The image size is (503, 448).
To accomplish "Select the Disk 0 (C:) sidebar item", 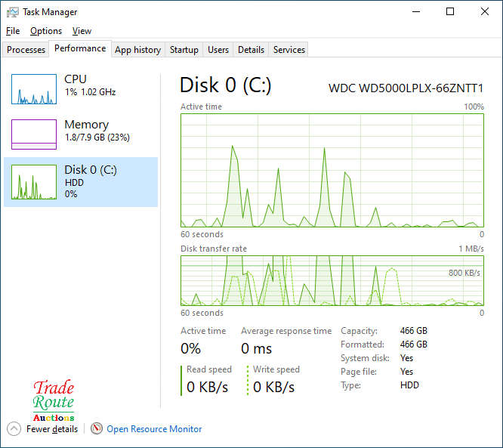I will [x=81, y=181].
